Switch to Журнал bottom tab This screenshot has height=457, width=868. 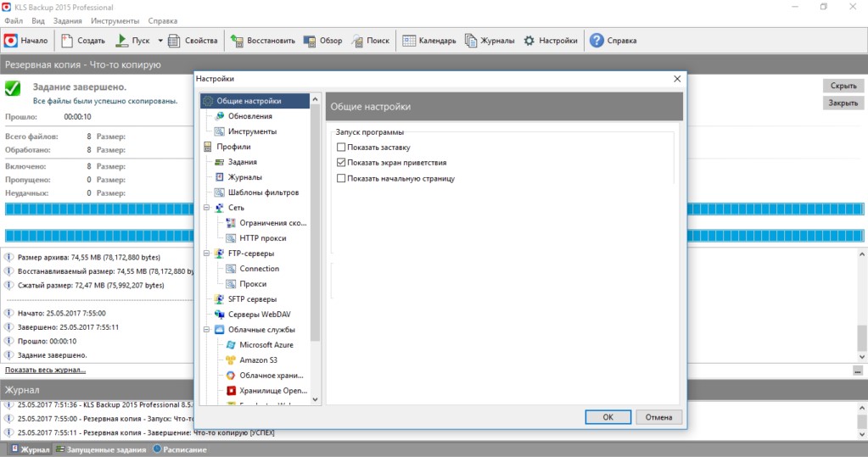tap(31, 449)
